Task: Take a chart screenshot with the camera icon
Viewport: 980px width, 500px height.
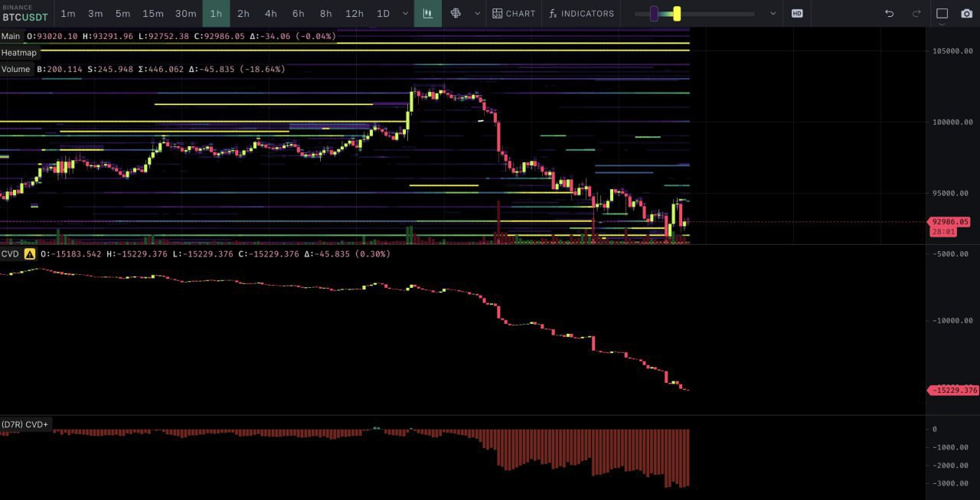Action: click(x=965, y=13)
